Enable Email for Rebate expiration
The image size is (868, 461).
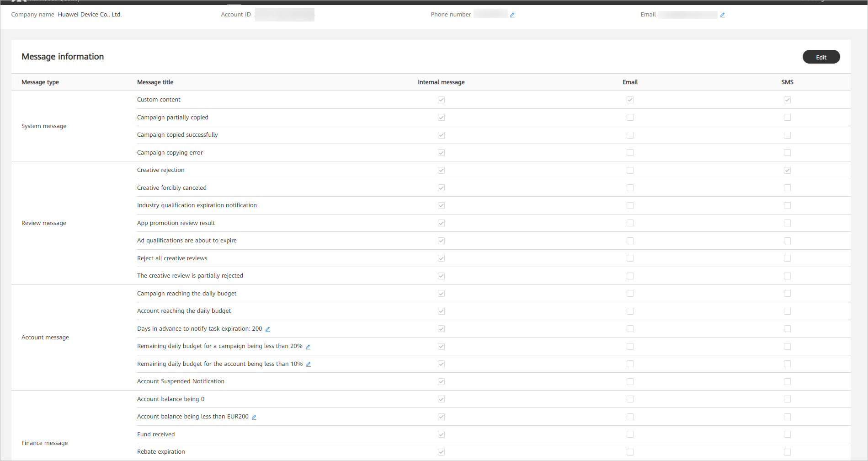(630, 452)
